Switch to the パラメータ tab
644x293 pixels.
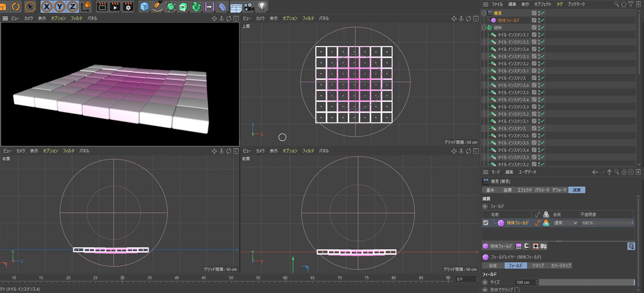coord(542,190)
